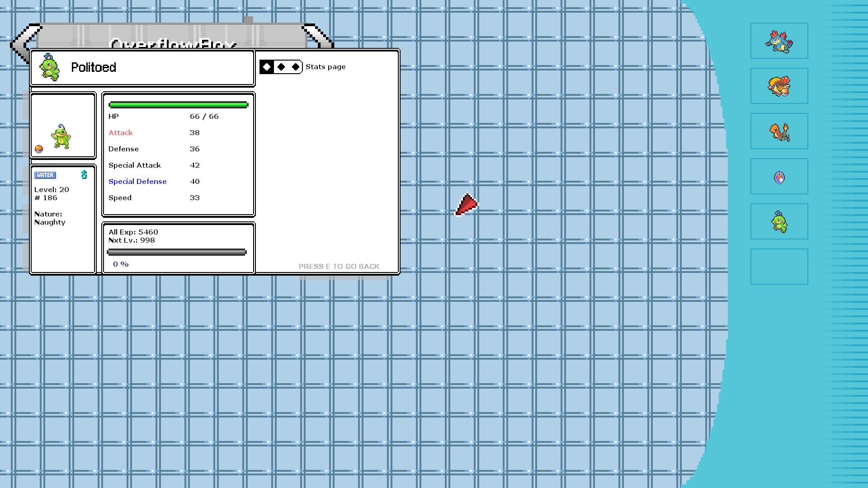Select the egg party slot

click(x=779, y=177)
